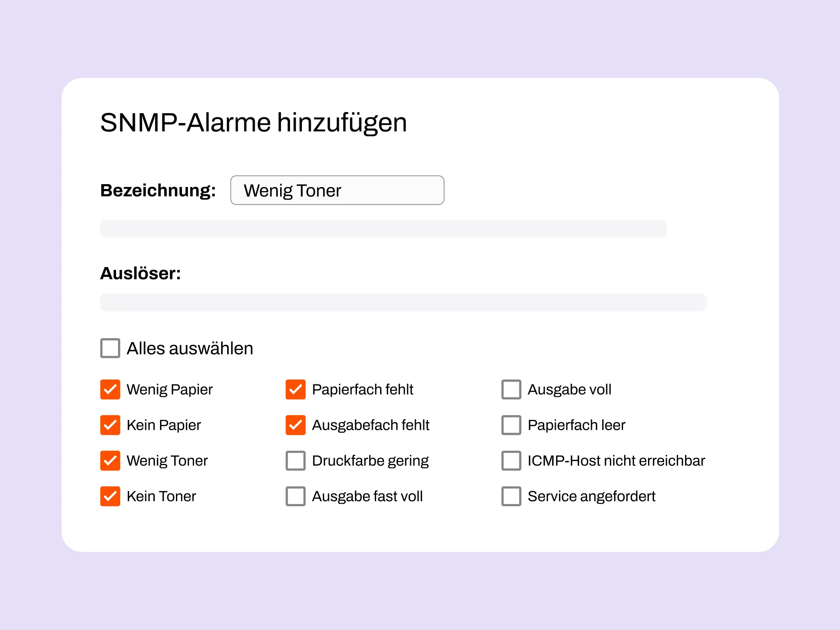This screenshot has height=630, width=840.
Task: Click the Bezeichnung text input field
Action: coord(337,190)
